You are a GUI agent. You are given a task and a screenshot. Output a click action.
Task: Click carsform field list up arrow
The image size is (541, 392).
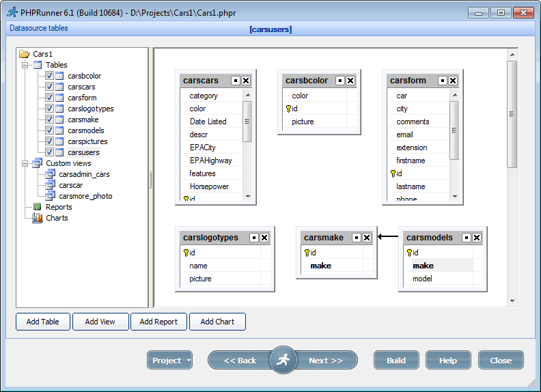[x=455, y=95]
